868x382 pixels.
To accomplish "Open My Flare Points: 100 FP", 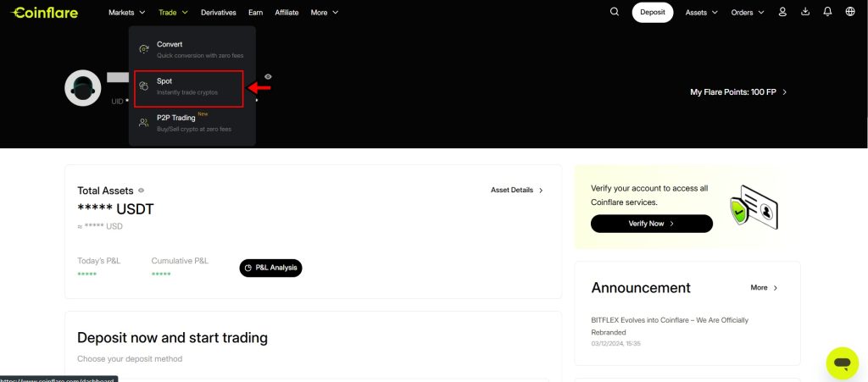I will click(738, 92).
